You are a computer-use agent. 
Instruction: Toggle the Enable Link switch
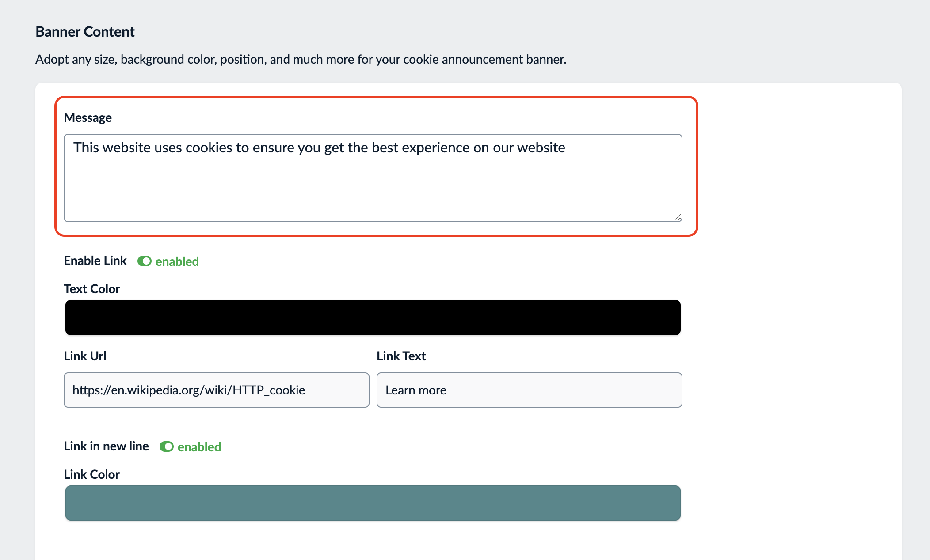(144, 261)
